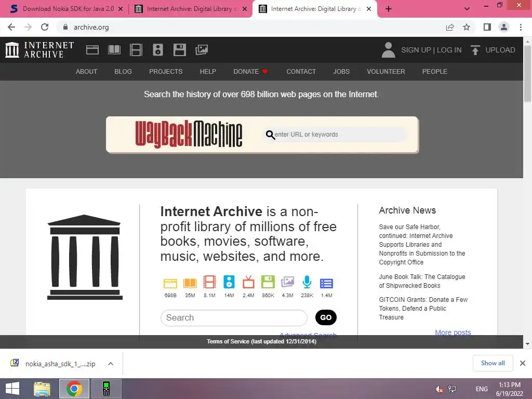Open the Images icon in header
This screenshot has height=399, width=532.
coord(202,50)
